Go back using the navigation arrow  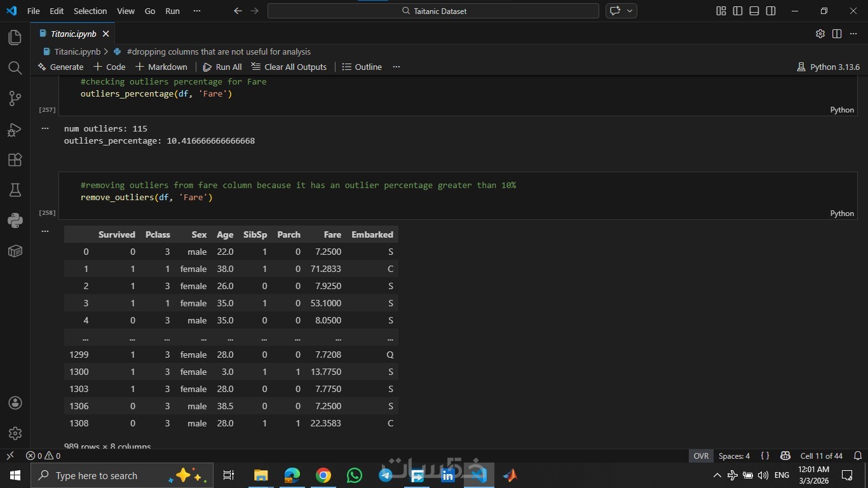[x=238, y=11]
